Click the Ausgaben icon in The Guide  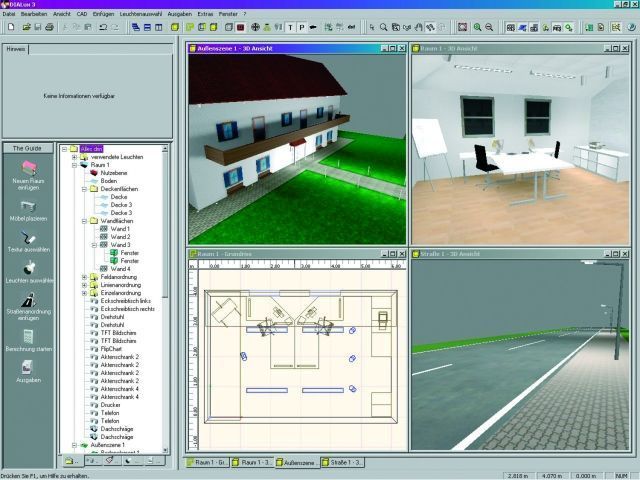tap(28, 368)
